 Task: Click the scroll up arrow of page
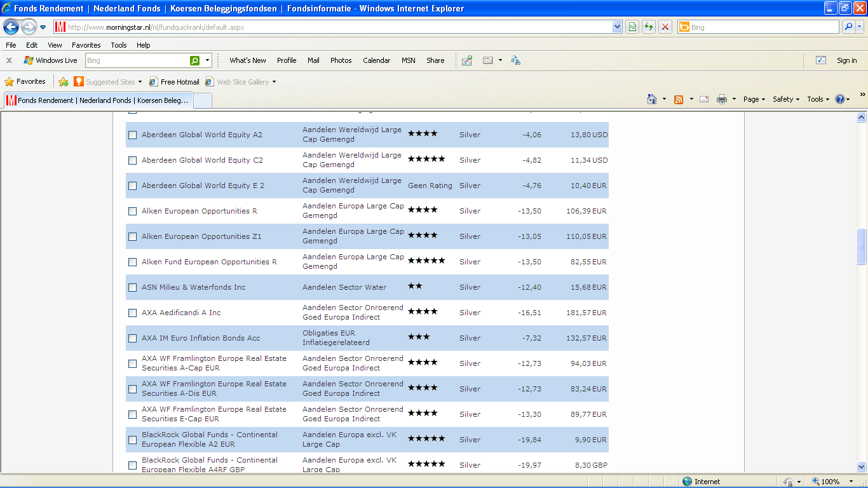click(862, 117)
